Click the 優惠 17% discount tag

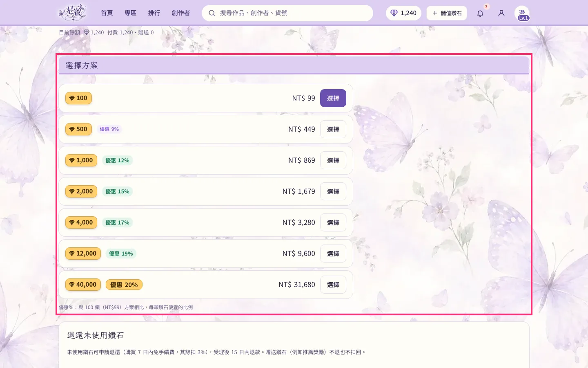coord(117,222)
